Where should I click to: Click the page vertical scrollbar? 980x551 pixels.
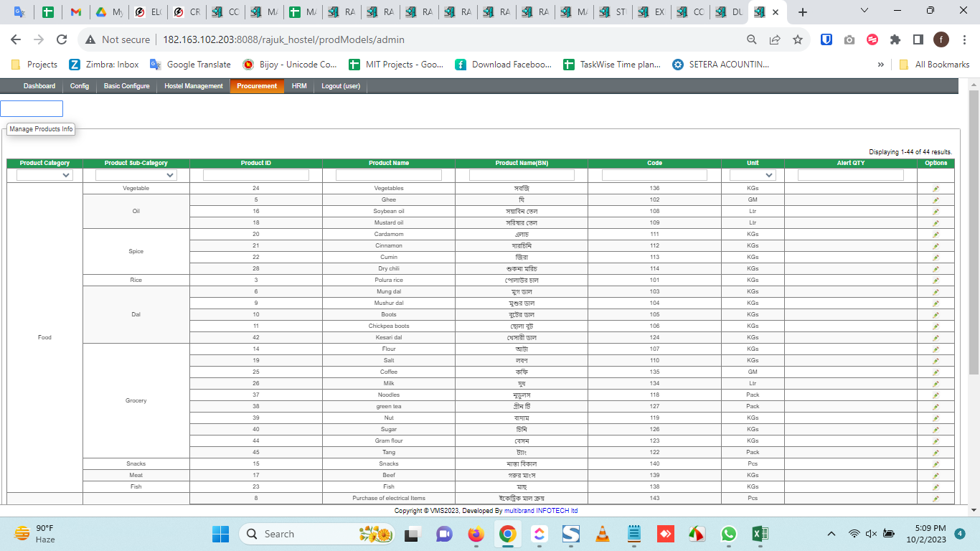974,287
